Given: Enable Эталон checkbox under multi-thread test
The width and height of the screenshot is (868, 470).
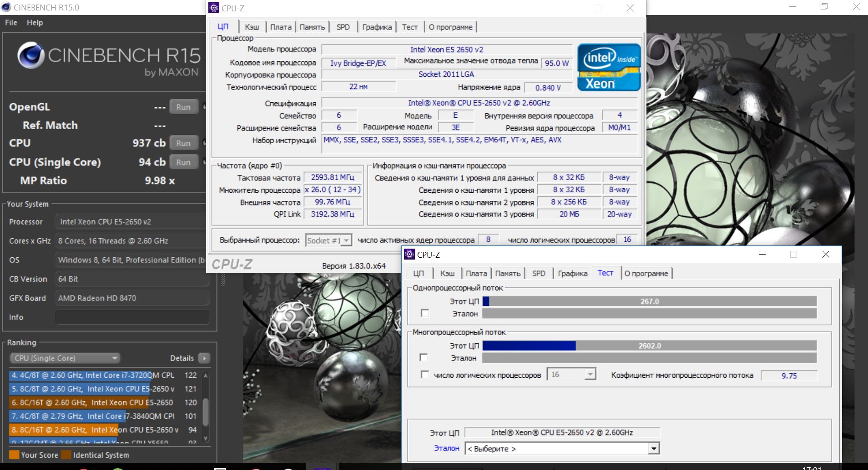Looking at the screenshot, I should pyautogui.click(x=424, y=358).
